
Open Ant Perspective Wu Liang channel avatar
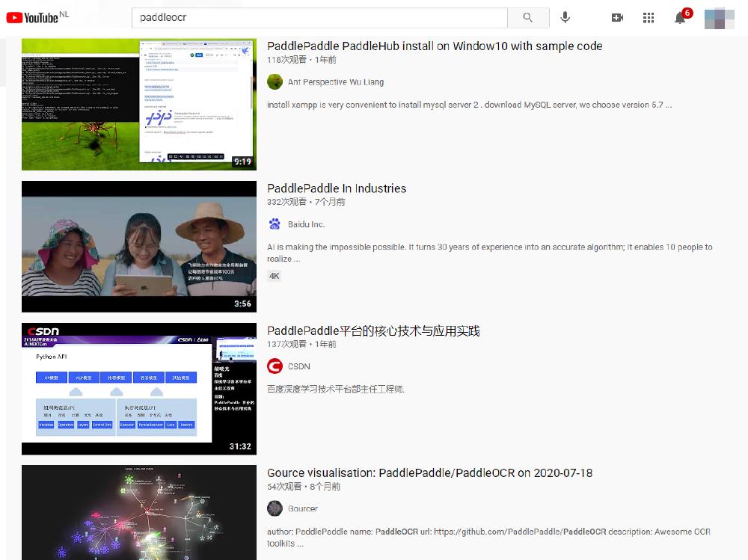click(x=275, y=82)
